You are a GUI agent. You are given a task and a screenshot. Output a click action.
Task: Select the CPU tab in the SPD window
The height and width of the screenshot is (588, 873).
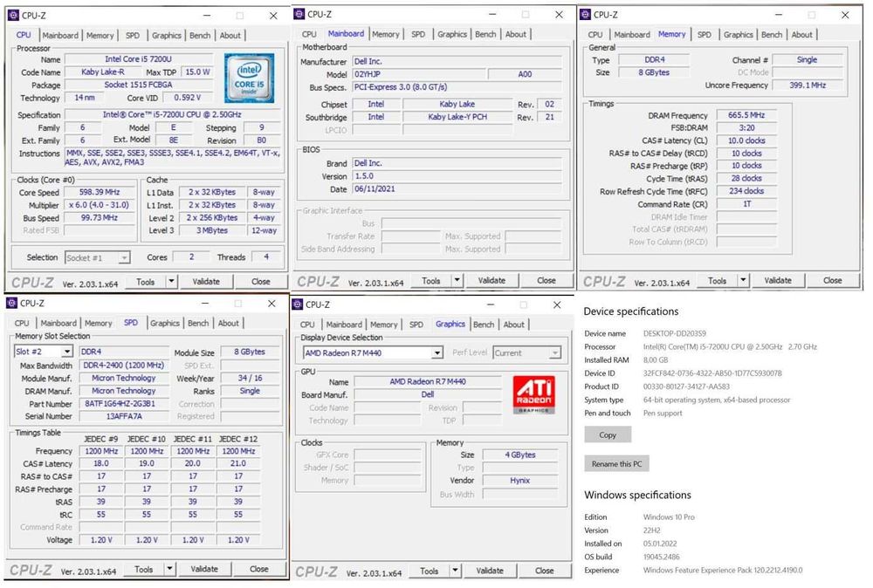click(22, 323)
